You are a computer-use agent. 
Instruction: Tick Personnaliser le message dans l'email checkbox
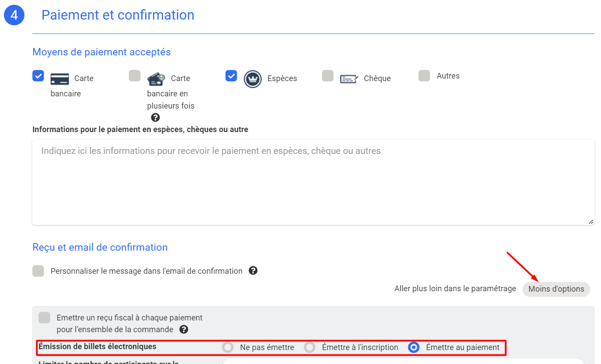pyautogui.click(x=38, y=271)
